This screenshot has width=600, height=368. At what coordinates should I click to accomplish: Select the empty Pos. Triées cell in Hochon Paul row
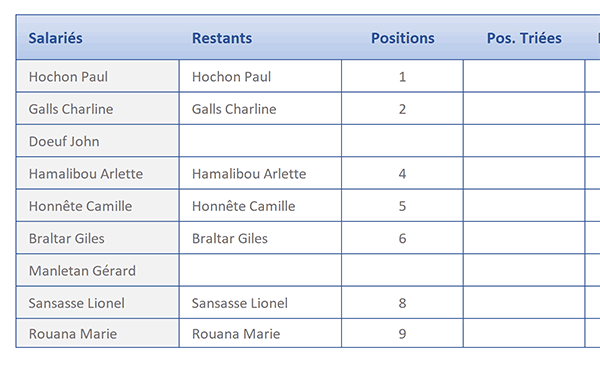[x=524, y=76]
